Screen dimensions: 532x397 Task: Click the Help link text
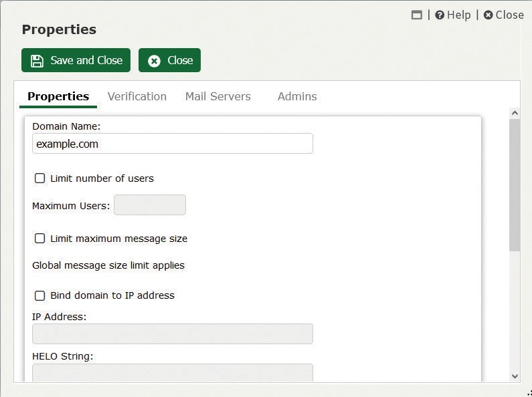[x=458, y=15]
